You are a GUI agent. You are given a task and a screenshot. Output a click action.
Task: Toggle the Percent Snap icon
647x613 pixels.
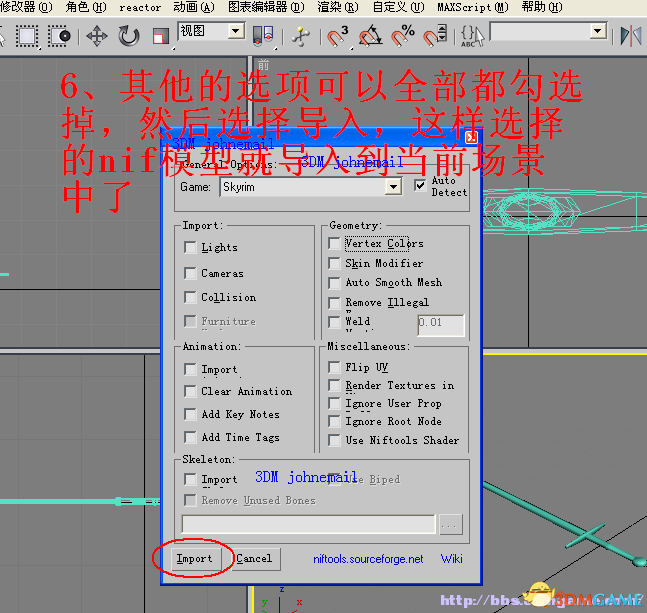pos(403,36)
